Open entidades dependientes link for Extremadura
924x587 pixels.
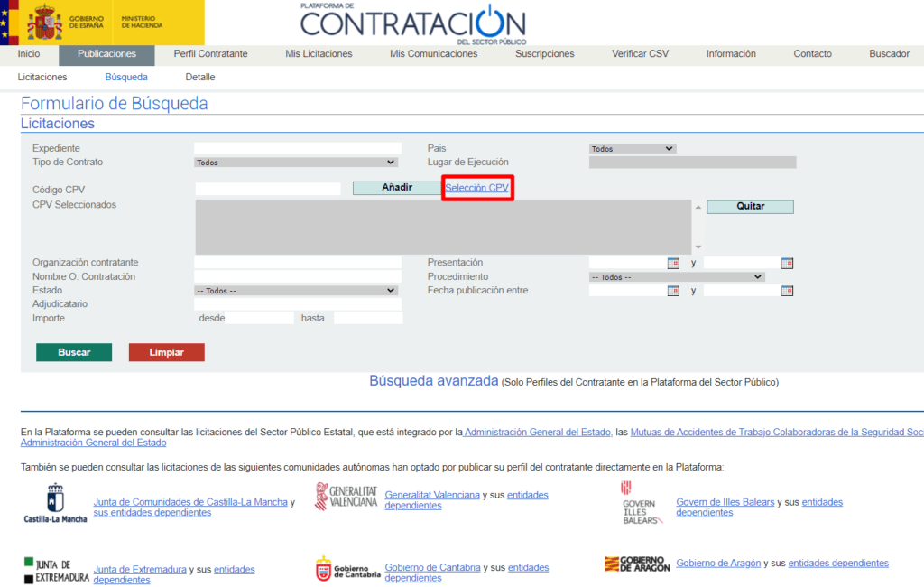174,574
